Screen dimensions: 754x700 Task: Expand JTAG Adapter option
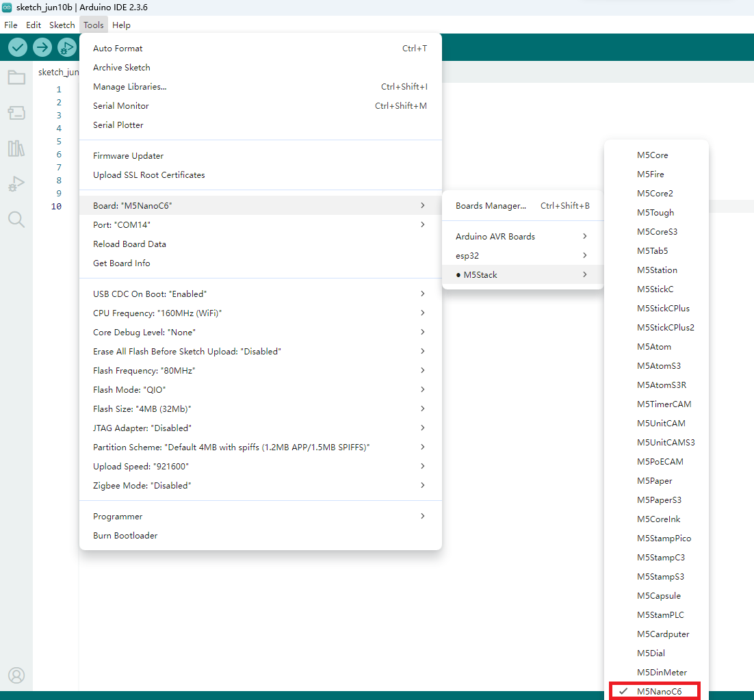pyautogui.click(x=260, y=428)
